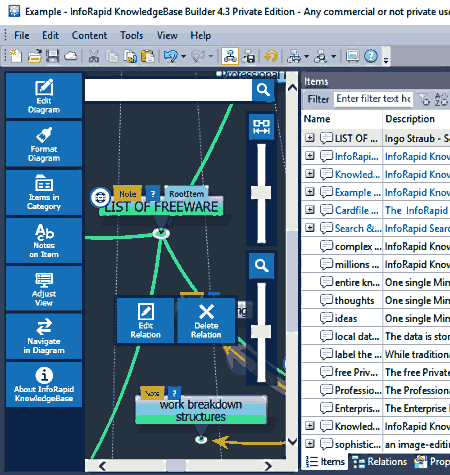The height and width of the screenshot is (475, 450).
Task: Create a new knowledge base file
Action: [16, 56]
